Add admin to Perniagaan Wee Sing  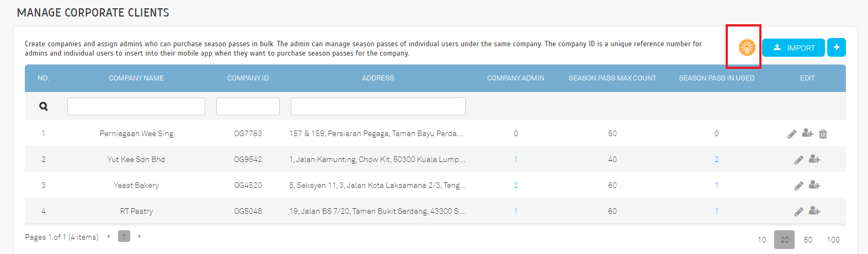807,133
